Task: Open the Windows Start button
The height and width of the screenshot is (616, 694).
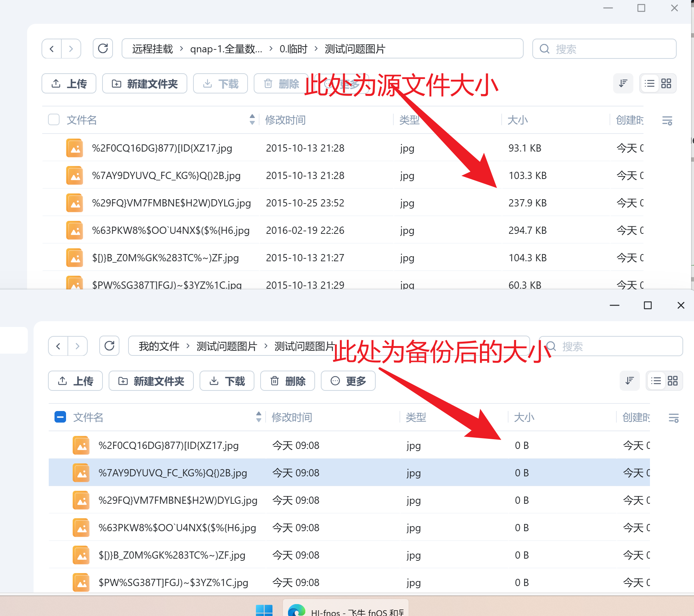Action: point(264,610)
